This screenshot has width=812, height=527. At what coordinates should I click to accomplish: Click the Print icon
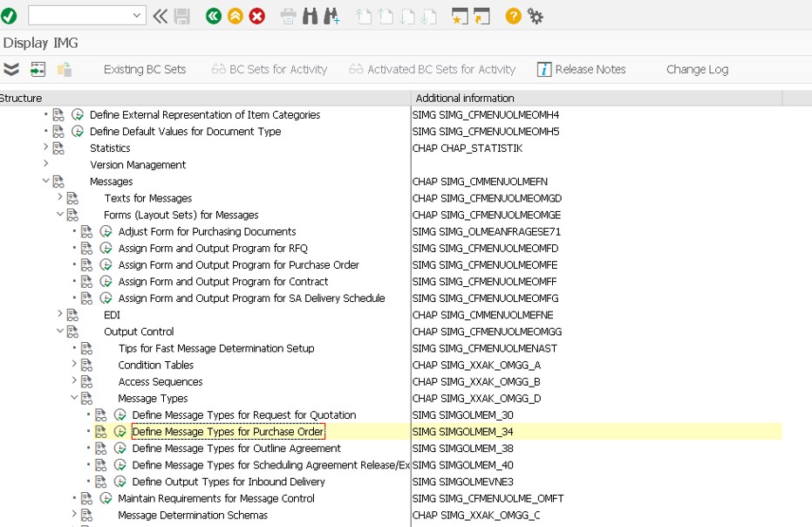[288, 16]
